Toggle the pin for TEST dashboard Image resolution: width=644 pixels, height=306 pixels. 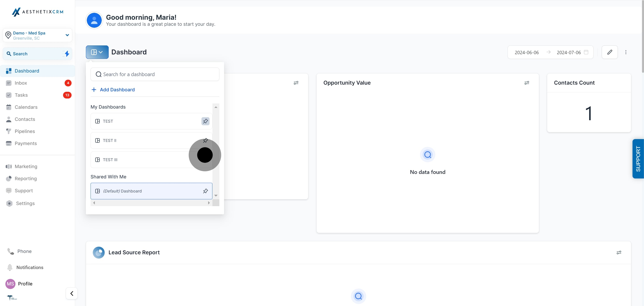tap(205, 121)
